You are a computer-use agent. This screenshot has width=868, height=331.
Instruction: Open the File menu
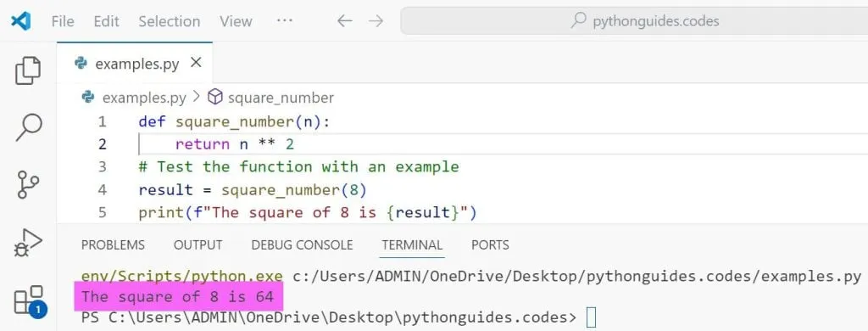coord(63,21)
